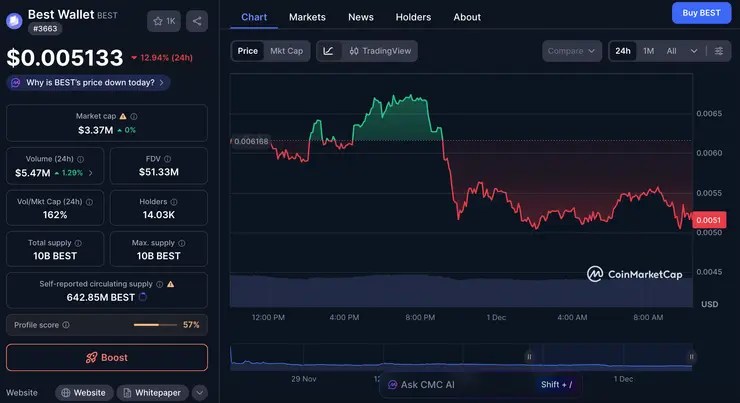Click Volume (24h) info icon
Viewport: 740px width, 403px height.
[x=81, y=158]
